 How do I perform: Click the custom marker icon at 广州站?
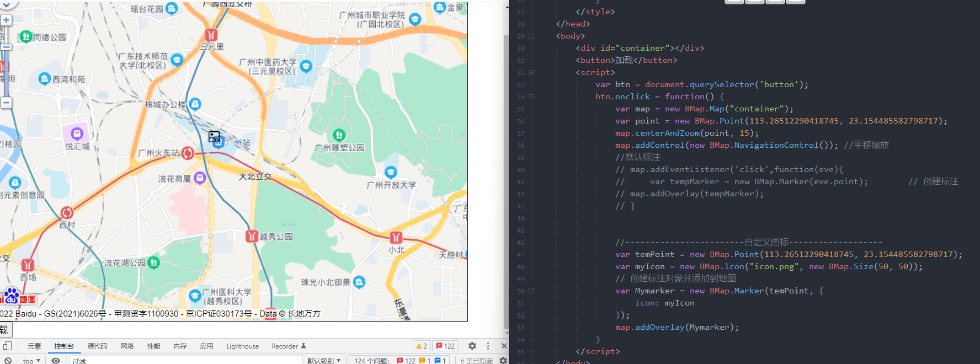[214, 137]
